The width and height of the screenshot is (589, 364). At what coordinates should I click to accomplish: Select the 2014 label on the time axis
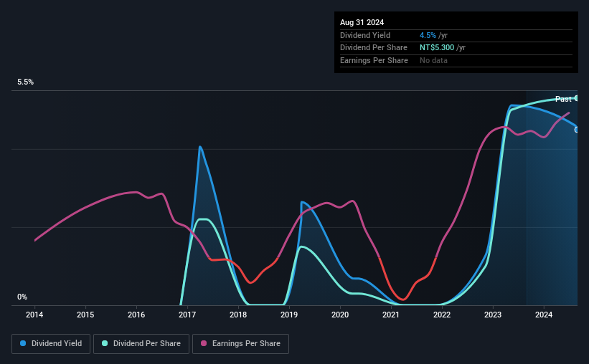pyautogui.click(x=34, y=315)
